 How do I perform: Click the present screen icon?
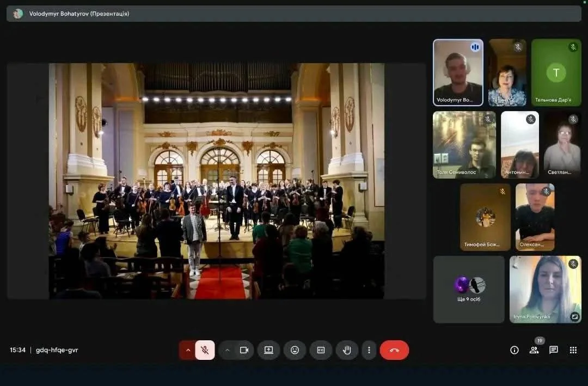268,350
